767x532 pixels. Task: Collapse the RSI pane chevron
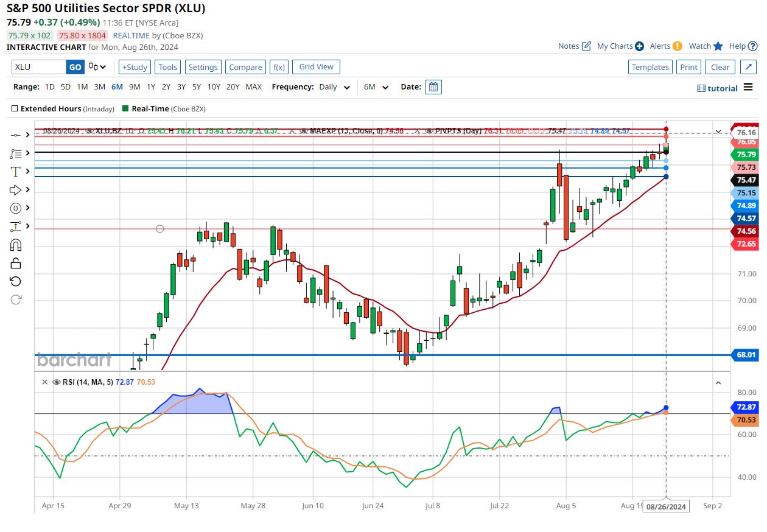[718, 382]
